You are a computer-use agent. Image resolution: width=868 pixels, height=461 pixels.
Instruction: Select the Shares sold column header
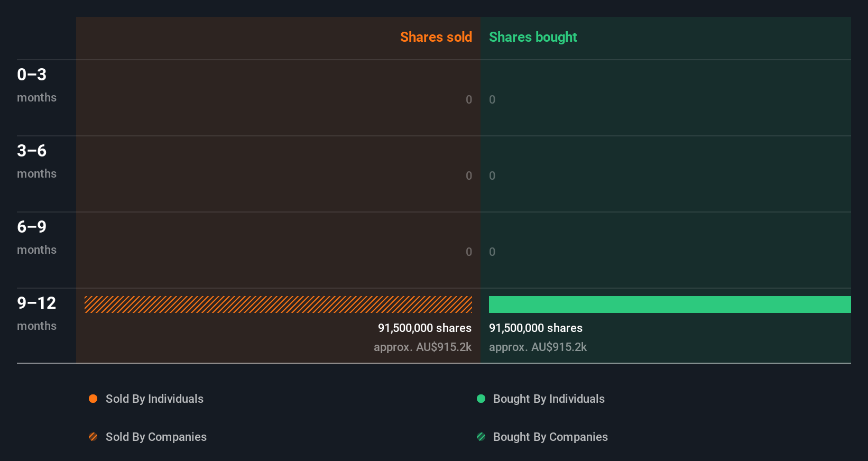pos(436,37)
